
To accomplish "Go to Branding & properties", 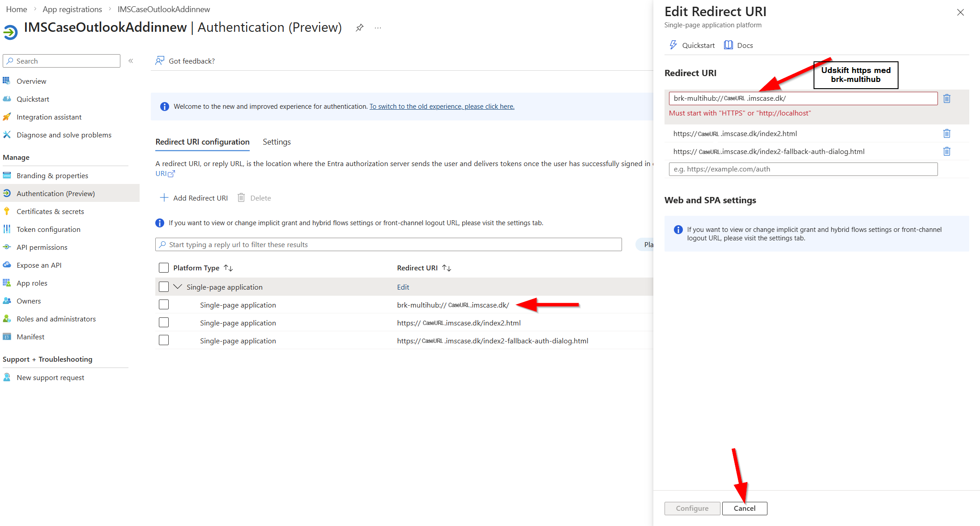I will click(x=52, y=175).
